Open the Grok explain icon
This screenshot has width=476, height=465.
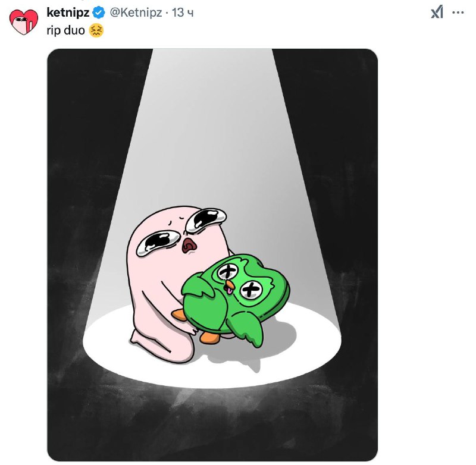437,12
